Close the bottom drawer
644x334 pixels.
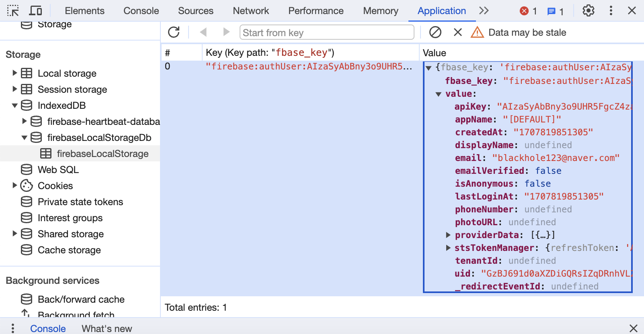pos(634,328)
